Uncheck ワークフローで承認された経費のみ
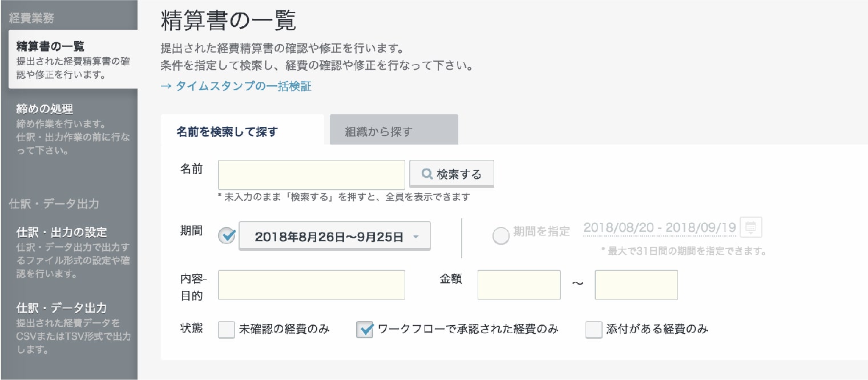868x380 pixels. tap(365, 330)
